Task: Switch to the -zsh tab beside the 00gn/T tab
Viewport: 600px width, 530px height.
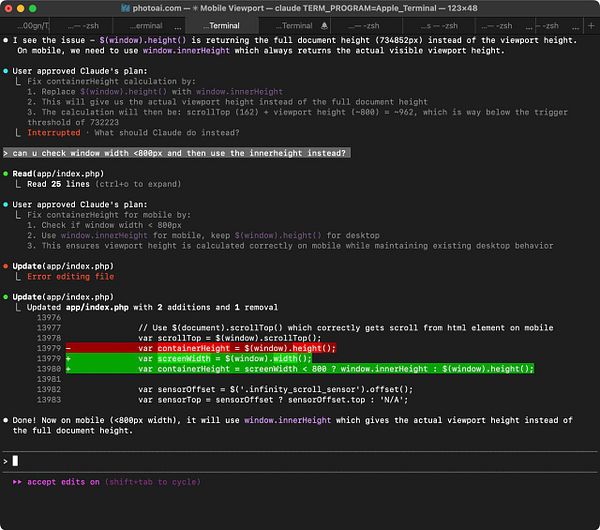Action: coord(83,26)
